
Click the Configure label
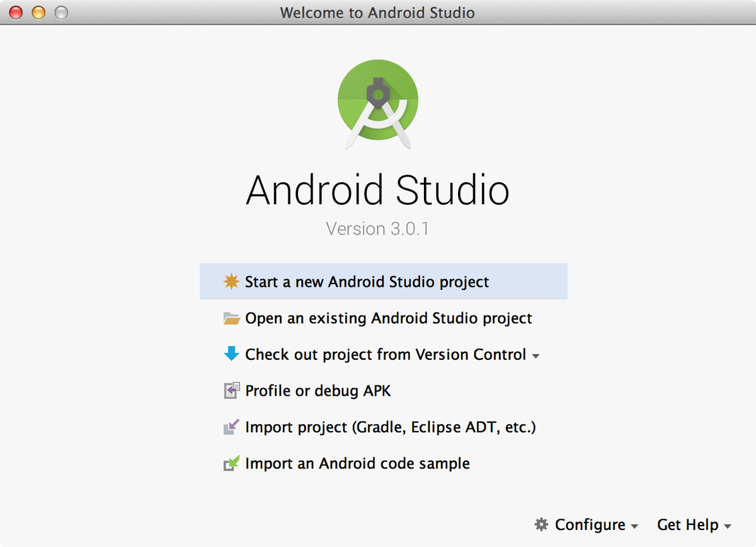[590, 525]
